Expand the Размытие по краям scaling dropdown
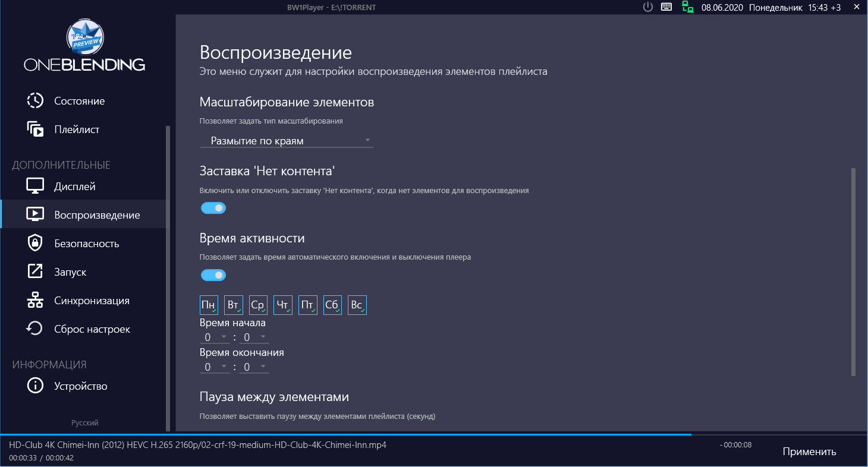 [x=287, y=141]
